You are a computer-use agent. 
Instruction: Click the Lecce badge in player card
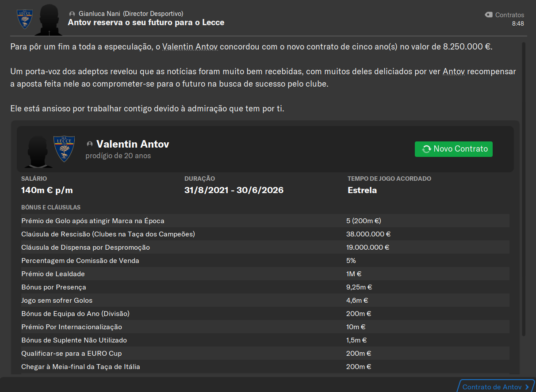click(64, 149)
